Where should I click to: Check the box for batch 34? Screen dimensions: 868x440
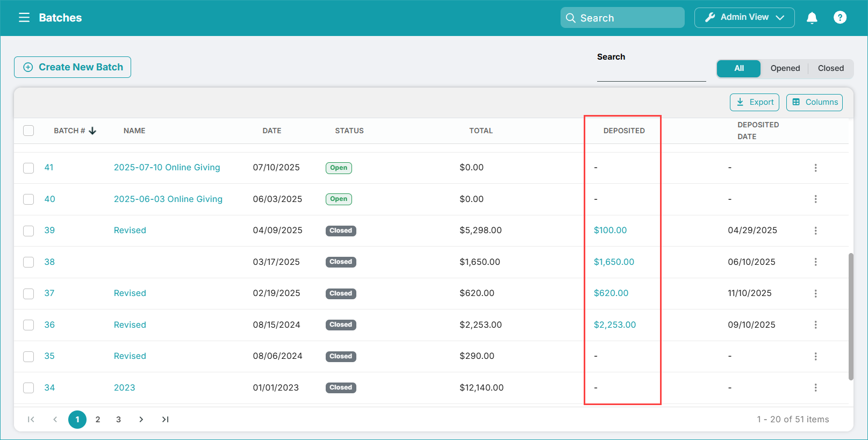[x=28, y=388]
